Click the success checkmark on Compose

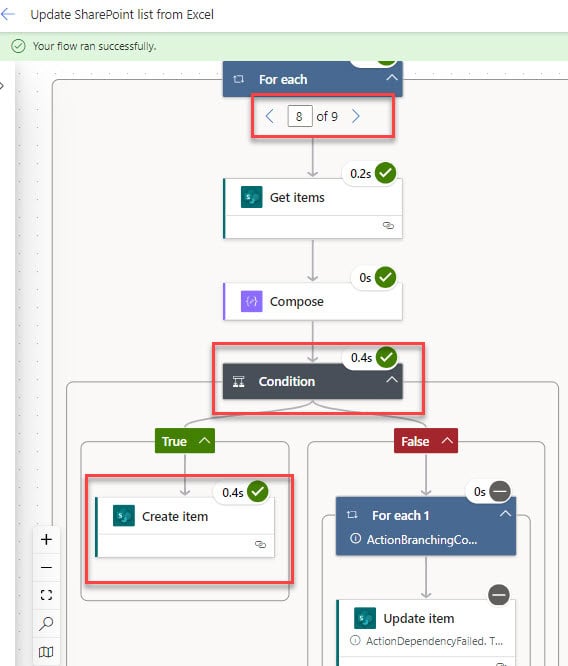pos(385,277)
